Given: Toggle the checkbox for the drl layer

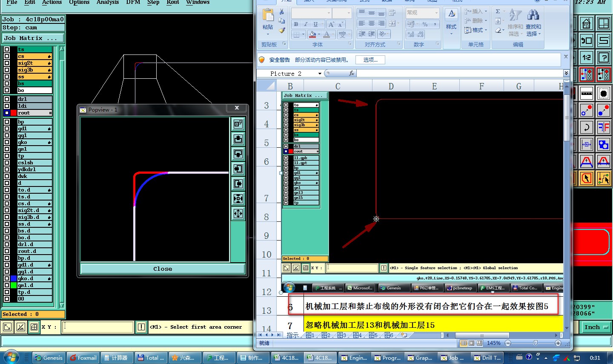Looking at the screenshot, I should (x=7, y=99).
